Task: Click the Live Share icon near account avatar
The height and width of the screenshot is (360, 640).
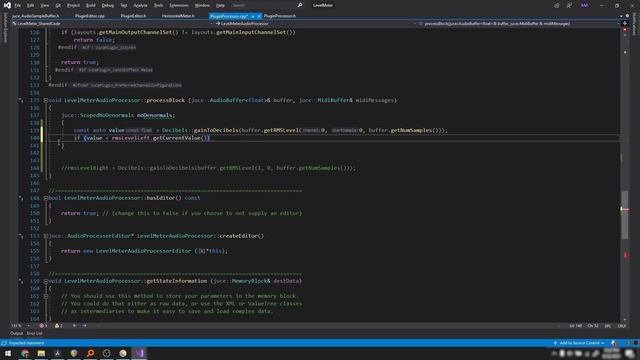Action: (x=556, y=5)
